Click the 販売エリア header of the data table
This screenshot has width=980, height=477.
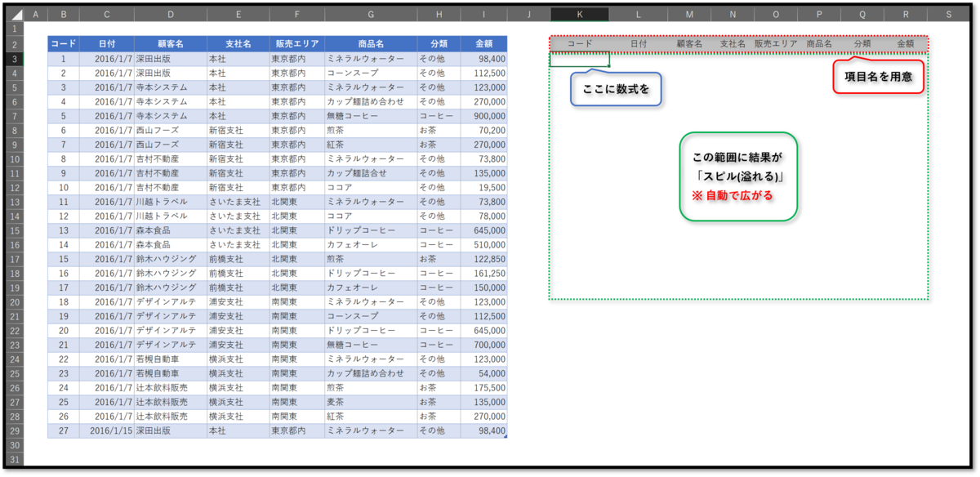(x=296, y=43)
